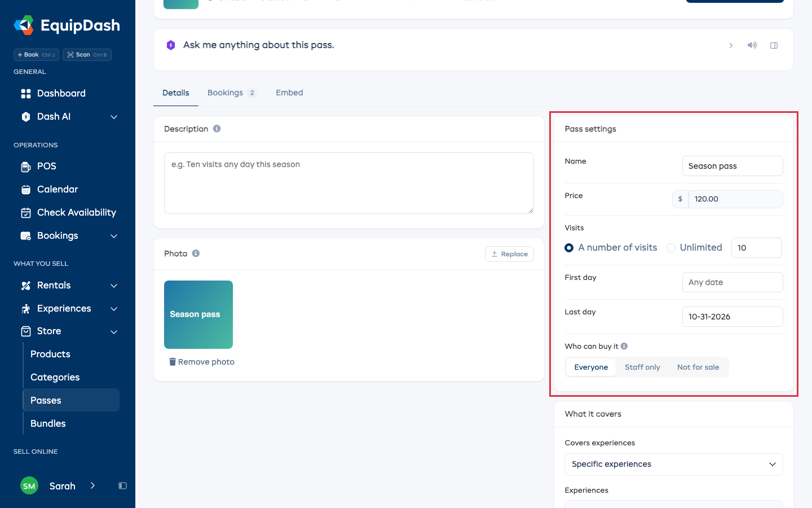Viewport: 812px width, 508px height.
Task: Open the Covers experiences dropdown
Action: pos(674,465)
